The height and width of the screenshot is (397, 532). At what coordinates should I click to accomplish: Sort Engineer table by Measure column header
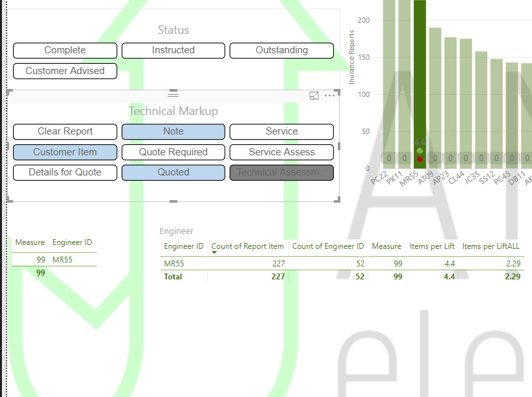(x=386, y=246)
